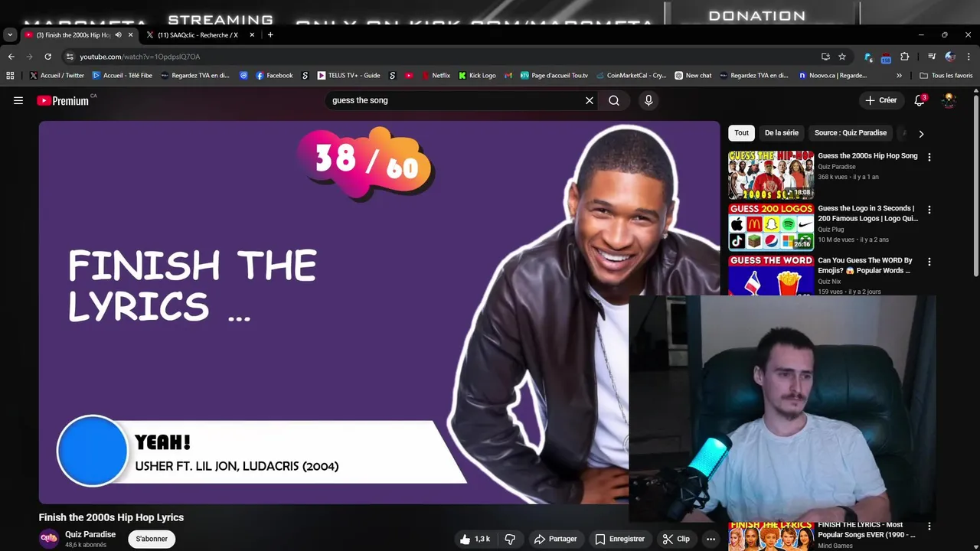Go back in browser history
The image size is (980, 551).
(11, 56)
